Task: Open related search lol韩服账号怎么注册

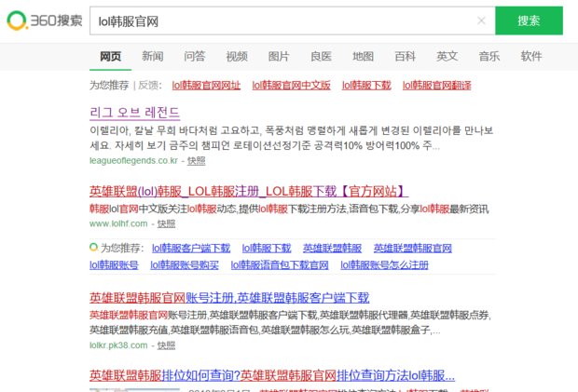Action: pos(384,265)
